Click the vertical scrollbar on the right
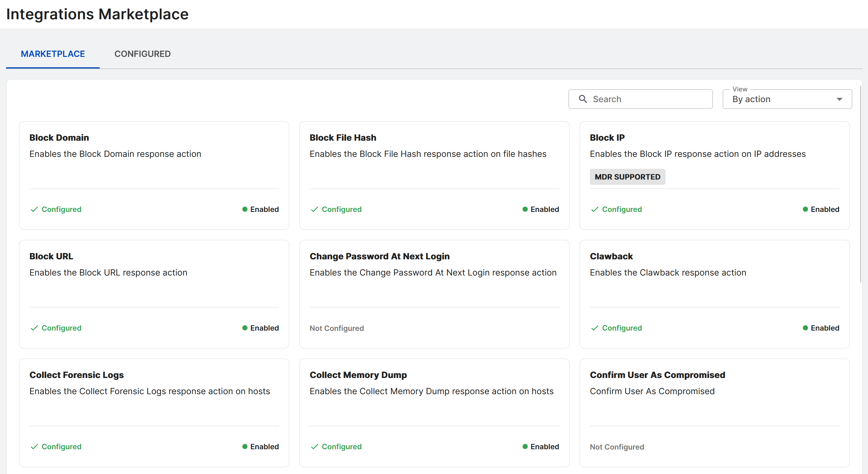 click(860, 183)
